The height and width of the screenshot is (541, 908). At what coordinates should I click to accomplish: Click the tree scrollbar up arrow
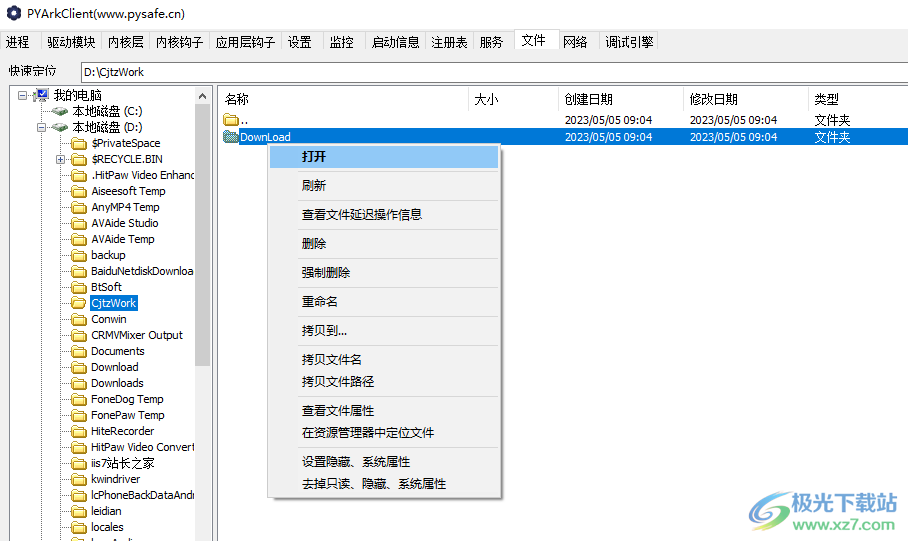(x=202, y=96)
